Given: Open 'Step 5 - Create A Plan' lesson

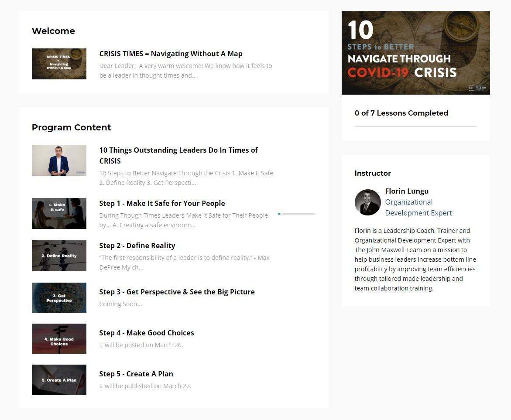Looking at the screenshot, I should [136, 374].
